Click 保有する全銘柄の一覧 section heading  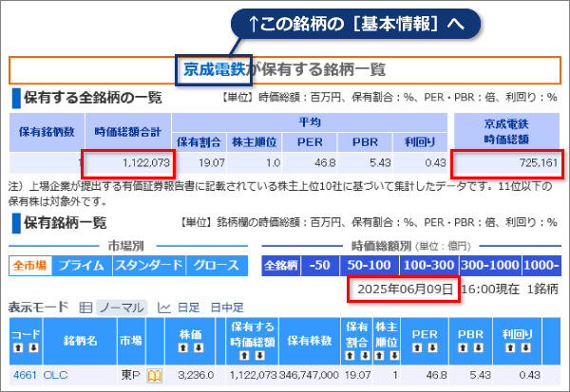point(93,98)
